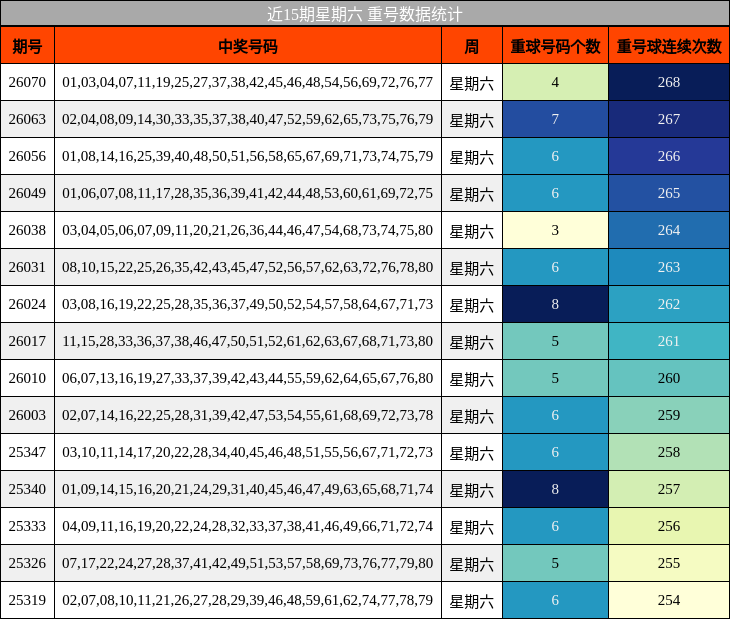730x619 pixels.
Task: Click winning numbers of issue 26003
Action: click(x=248, y=415)
